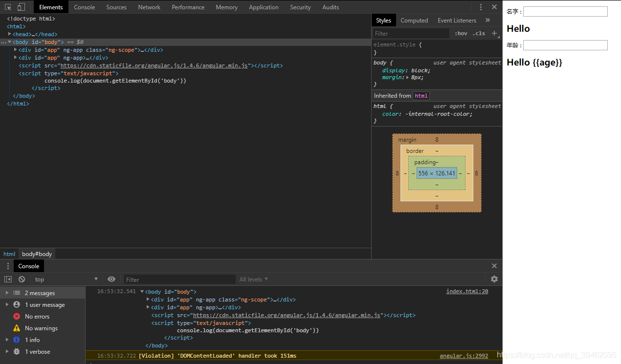Expand the ng-scope div in console output
Viewport: 621px width, 364px height.
(x=148, y=300)
